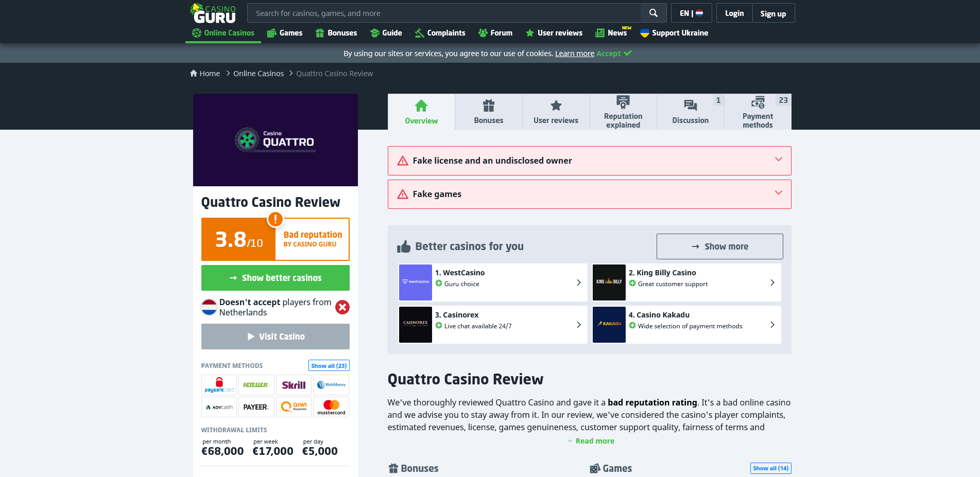Select the Mastercard payment icon

[x=331, y=407]
